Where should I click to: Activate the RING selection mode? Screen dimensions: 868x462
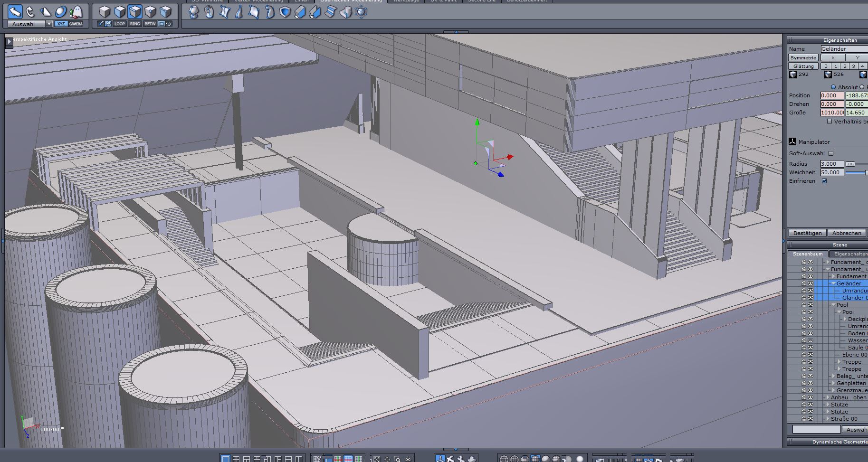[x=135, y=24]
